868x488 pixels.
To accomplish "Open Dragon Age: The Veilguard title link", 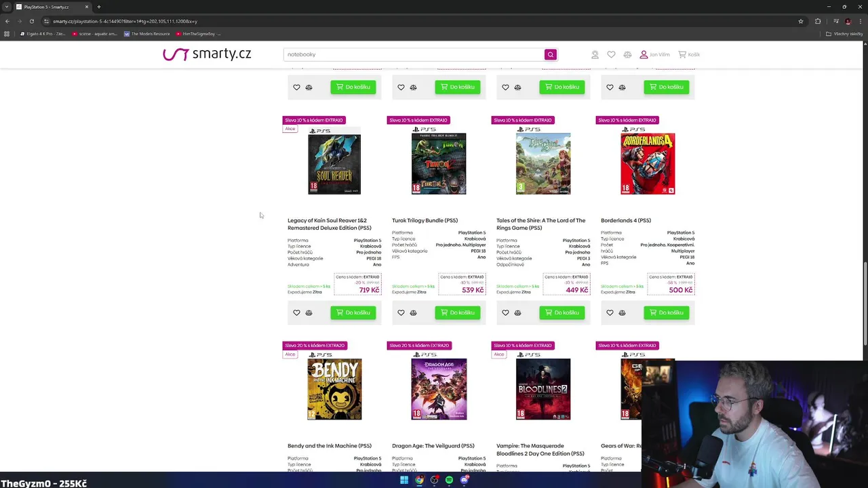I will pyautogui.click(x=433, y=446).
